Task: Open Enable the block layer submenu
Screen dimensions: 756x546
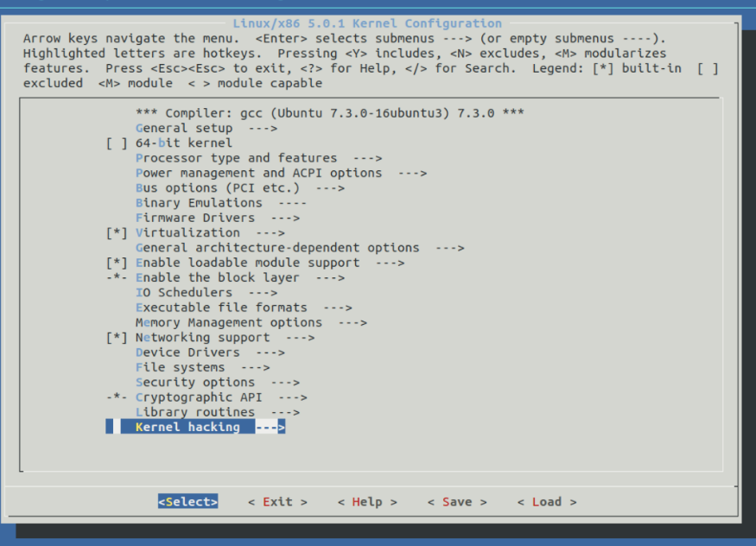Action: tap(240, 277)
